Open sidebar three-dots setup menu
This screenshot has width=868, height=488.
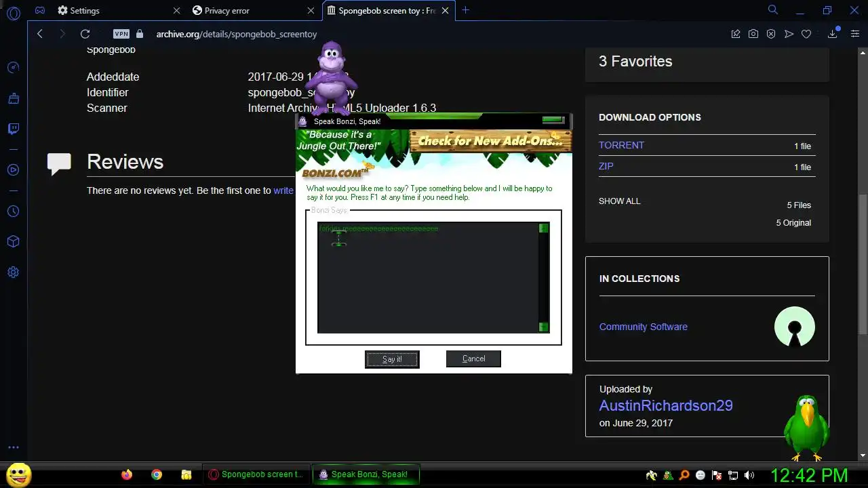click(13, 447)
